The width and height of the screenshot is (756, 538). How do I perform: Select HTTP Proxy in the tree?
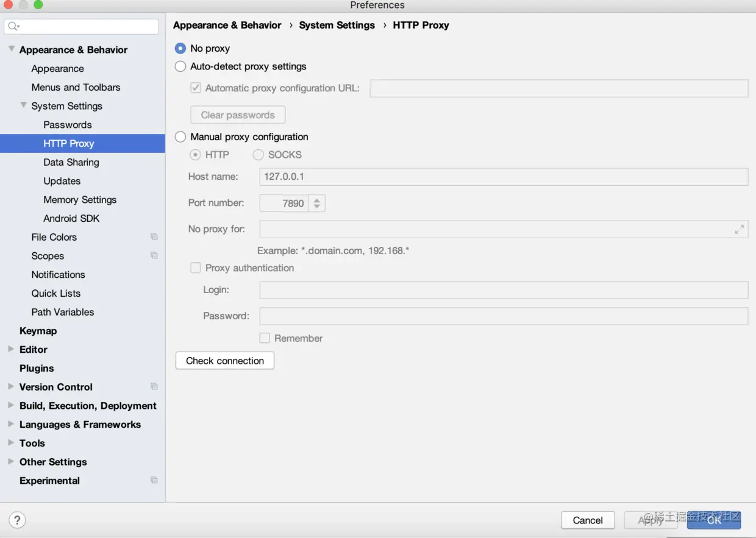point(82,144)
